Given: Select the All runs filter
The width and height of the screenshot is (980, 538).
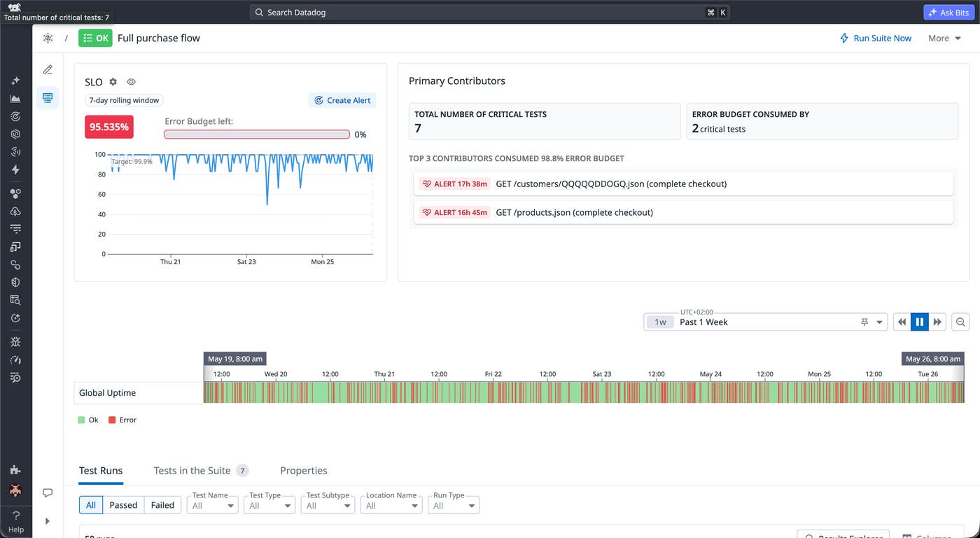Looking at the screenshot, I should click(x=91, y=505).
